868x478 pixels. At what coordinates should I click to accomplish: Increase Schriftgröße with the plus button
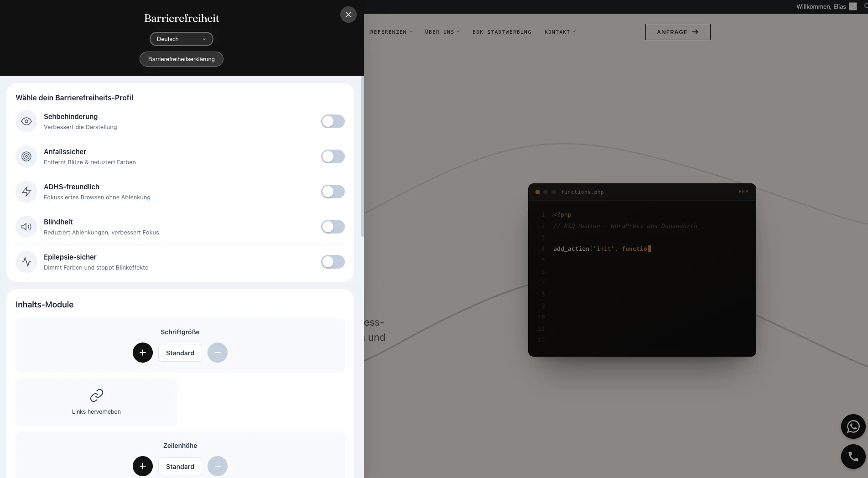coord(143,353)
